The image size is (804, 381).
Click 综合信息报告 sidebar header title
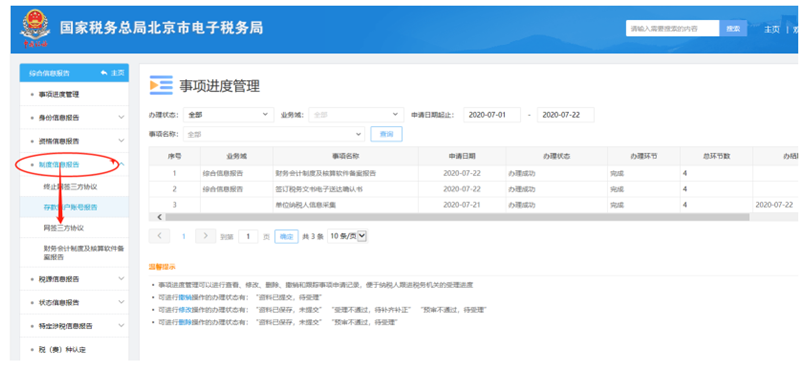coord(49,73)
